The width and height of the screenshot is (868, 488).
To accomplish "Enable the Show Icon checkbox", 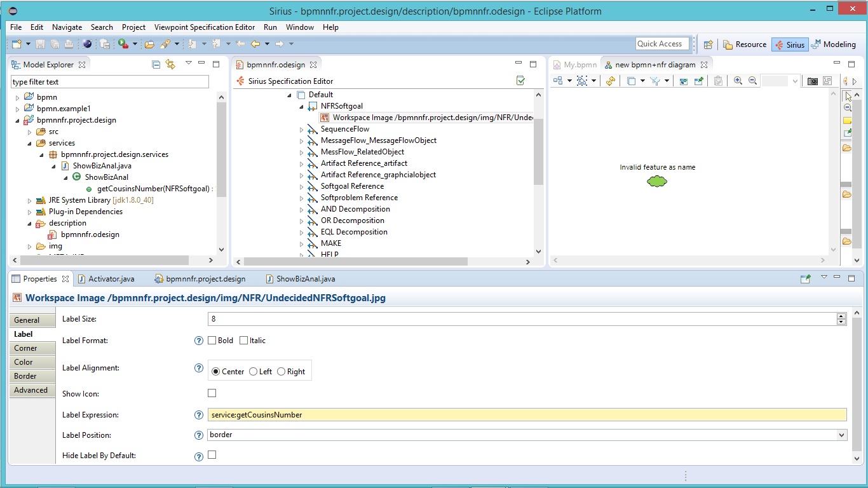I will coord(212,393).
